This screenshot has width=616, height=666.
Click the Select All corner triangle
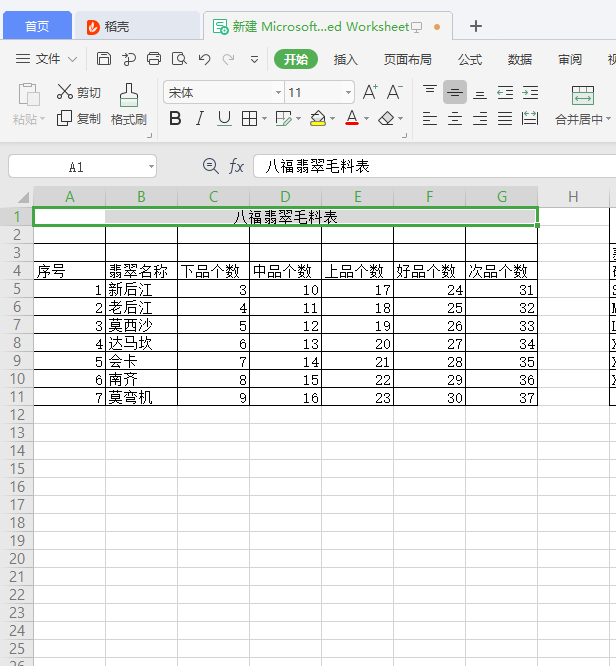[23, 197]
